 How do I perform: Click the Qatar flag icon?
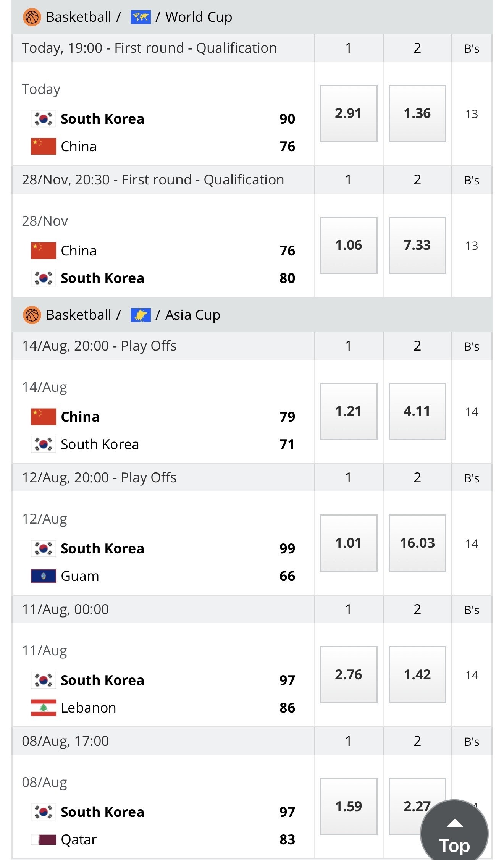[x=43, y=839]
